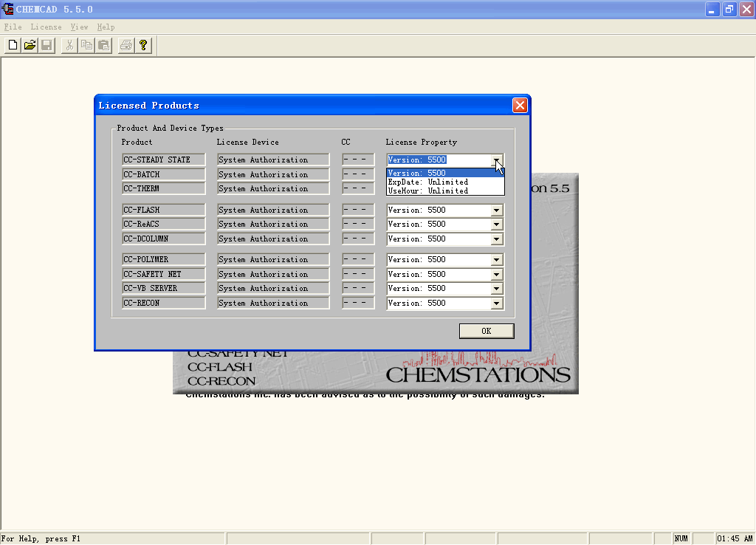Click the CC-THERM product field

click(163, 188)
